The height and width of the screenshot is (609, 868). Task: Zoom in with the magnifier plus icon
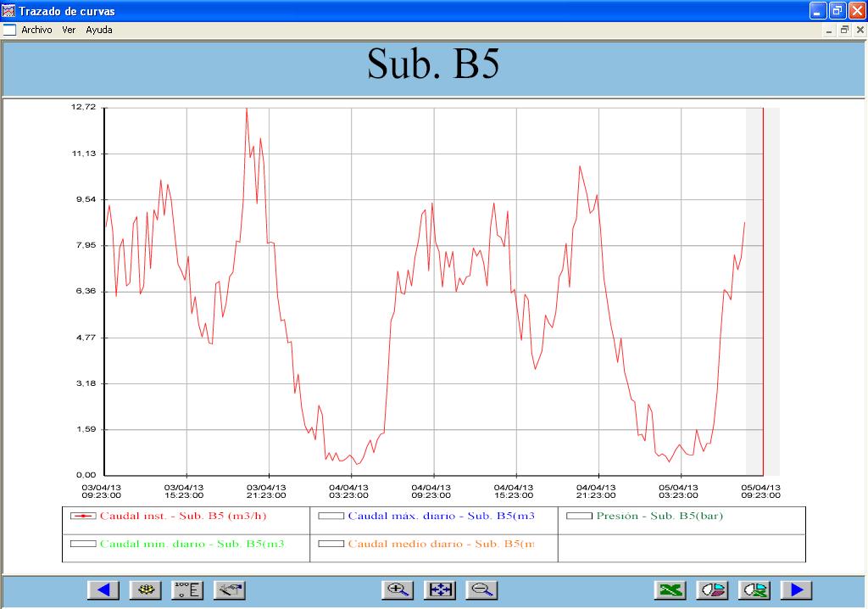point(398,590)
